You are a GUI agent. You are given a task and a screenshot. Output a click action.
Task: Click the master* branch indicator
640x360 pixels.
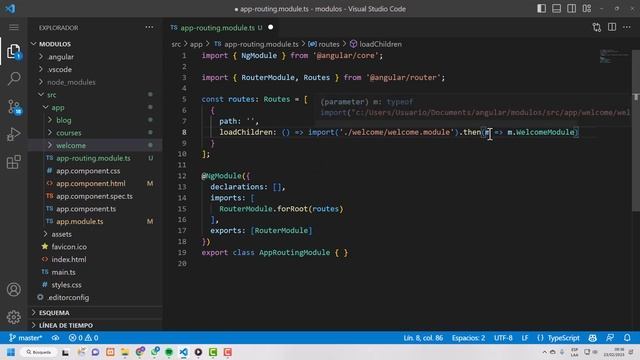click(25, 338)
